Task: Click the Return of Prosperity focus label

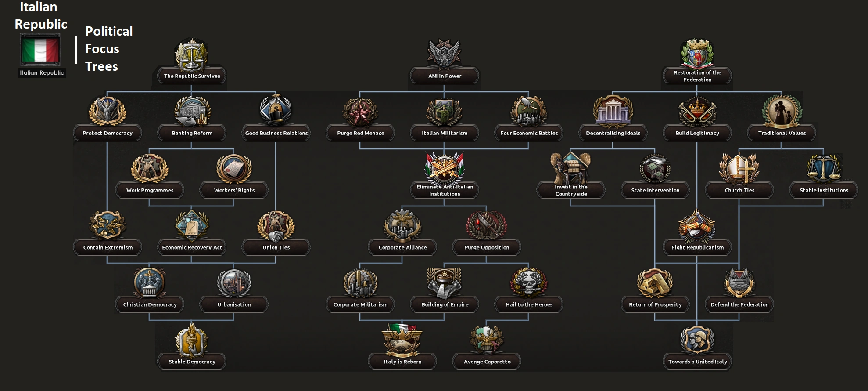Action: [x=655, y=304]
